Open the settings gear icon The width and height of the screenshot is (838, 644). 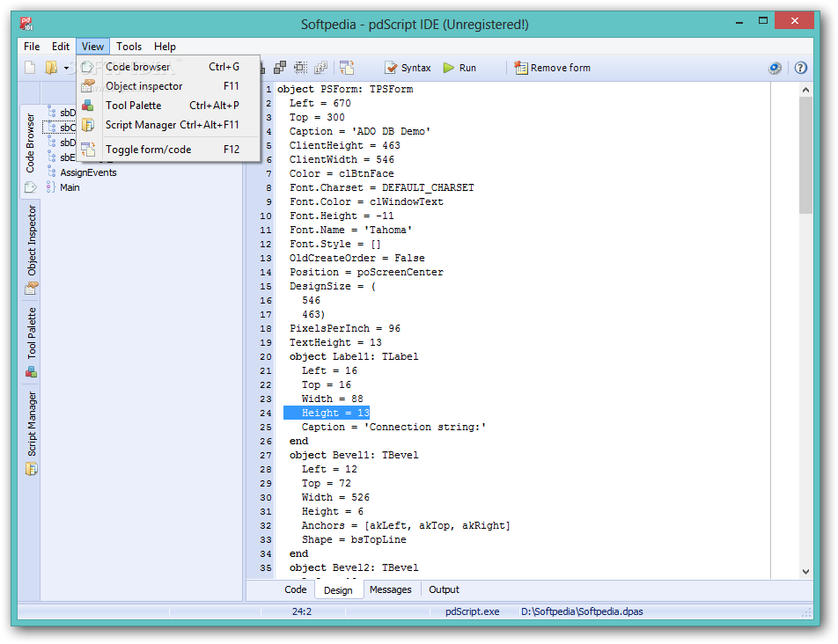(x=775, y=68)
